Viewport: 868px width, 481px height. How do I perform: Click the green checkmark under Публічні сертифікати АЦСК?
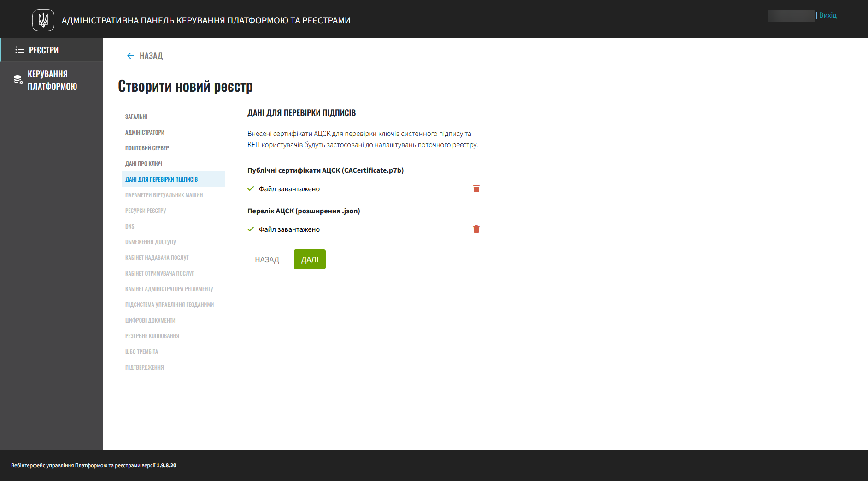point(251,188)
